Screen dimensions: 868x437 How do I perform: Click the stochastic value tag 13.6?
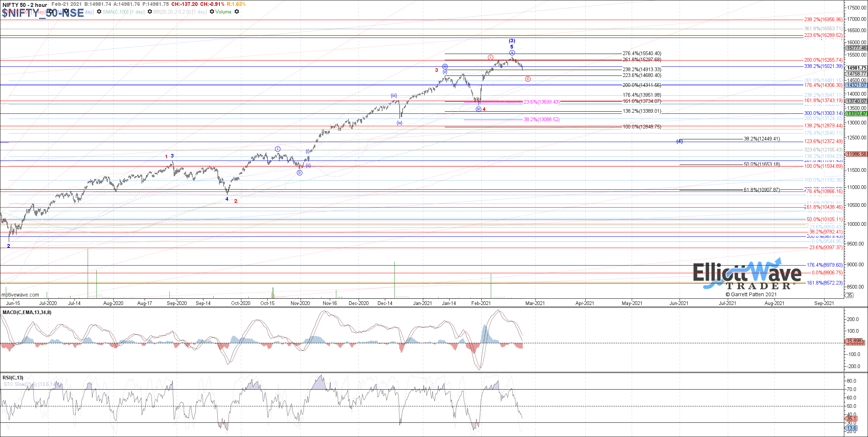(852, 428)
